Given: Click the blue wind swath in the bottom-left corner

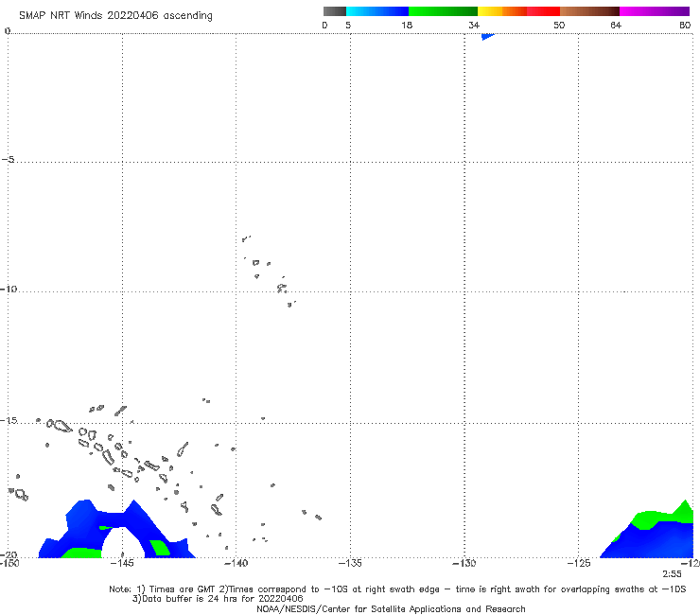Looking at the screenshot, I should pyautogui.click(x=85, y=527).
